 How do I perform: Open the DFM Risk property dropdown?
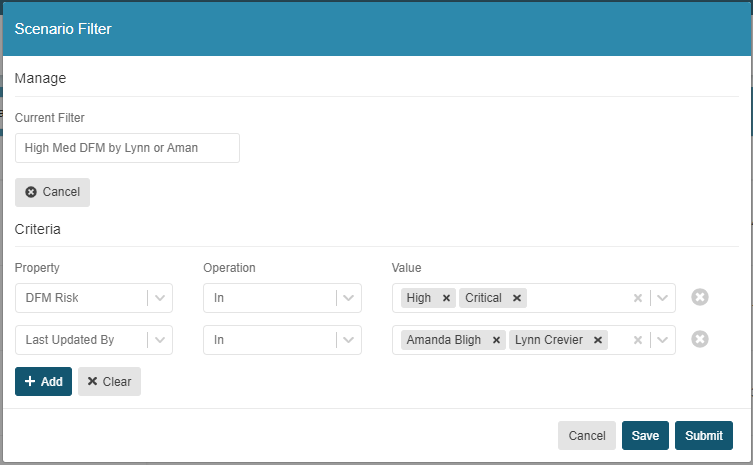tap(94, 298)
